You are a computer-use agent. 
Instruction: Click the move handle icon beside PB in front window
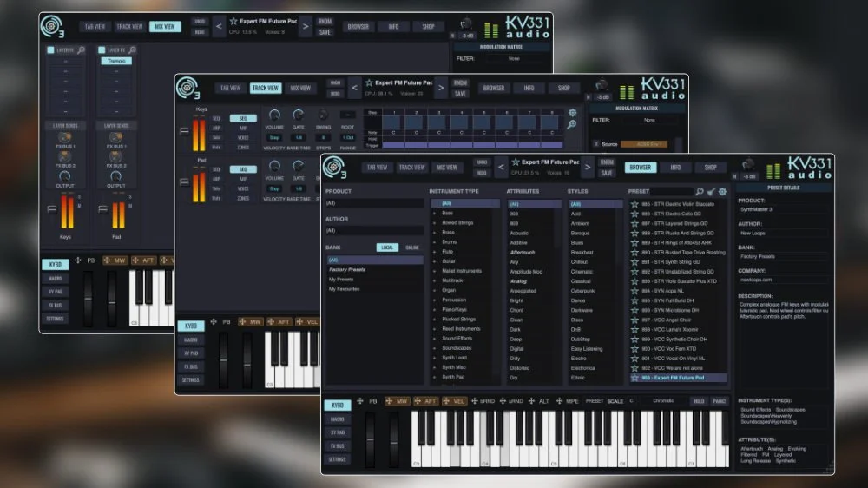[x=360, y=401]
